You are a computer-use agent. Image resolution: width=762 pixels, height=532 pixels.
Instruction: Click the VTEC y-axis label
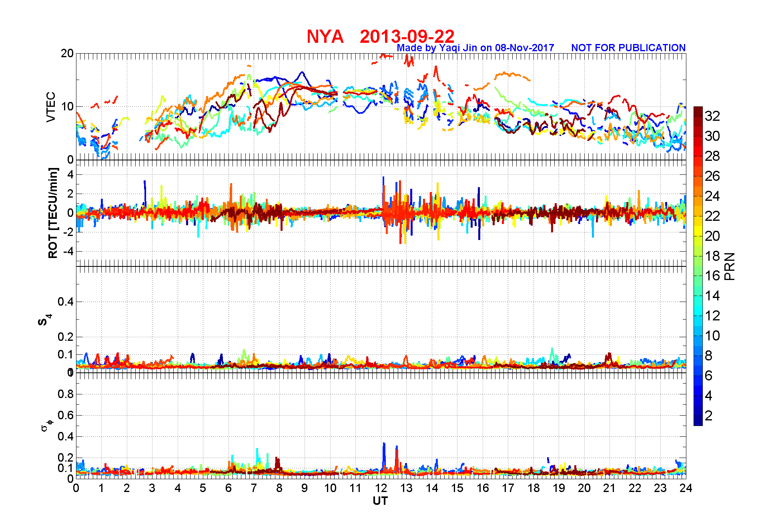click(x=51, y=107)
